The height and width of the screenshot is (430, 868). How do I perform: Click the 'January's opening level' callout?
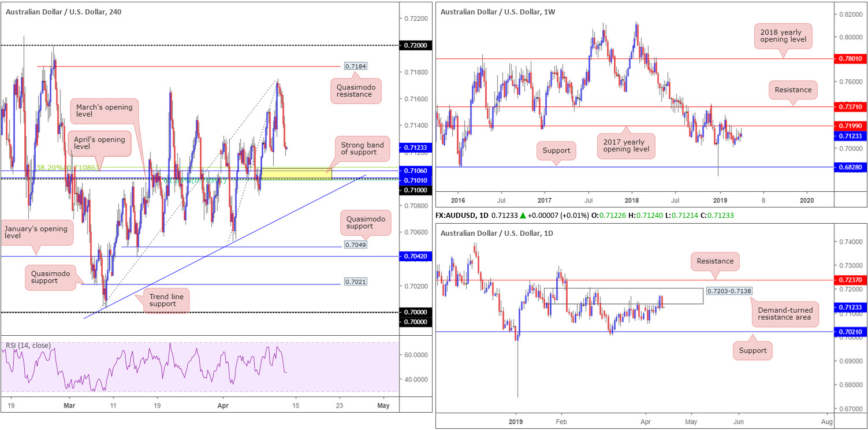pyautogui.click(x=37, y=233)
